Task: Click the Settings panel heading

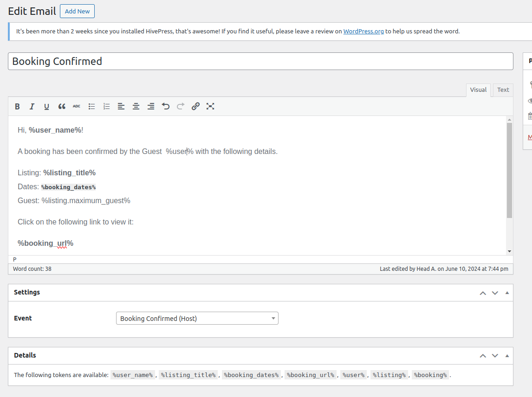Action: coord(27,292)
